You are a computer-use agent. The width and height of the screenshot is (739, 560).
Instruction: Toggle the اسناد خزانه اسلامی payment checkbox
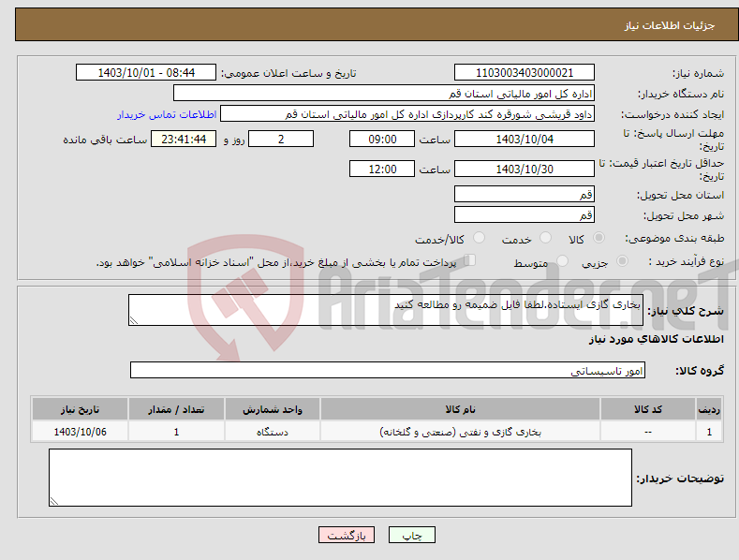click(469, 260)
